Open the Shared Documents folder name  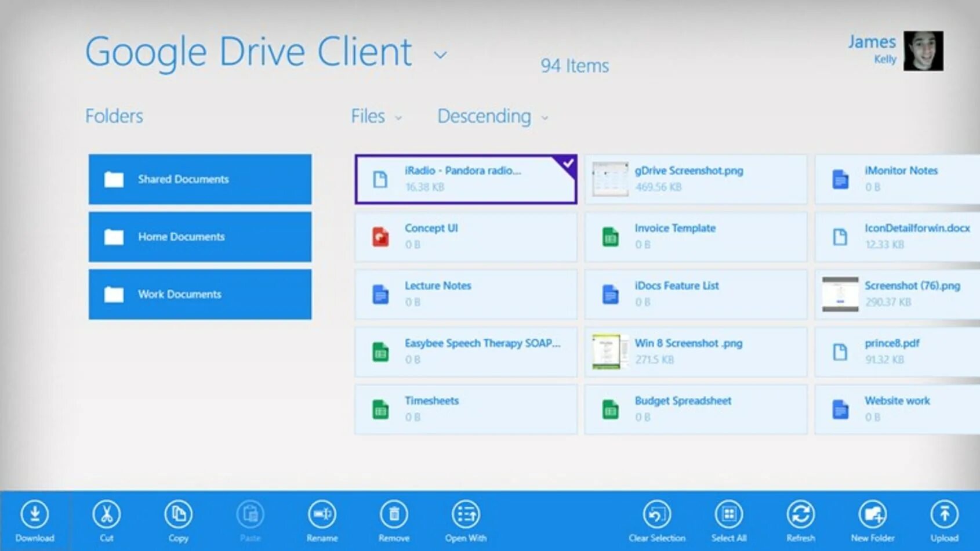183,179
